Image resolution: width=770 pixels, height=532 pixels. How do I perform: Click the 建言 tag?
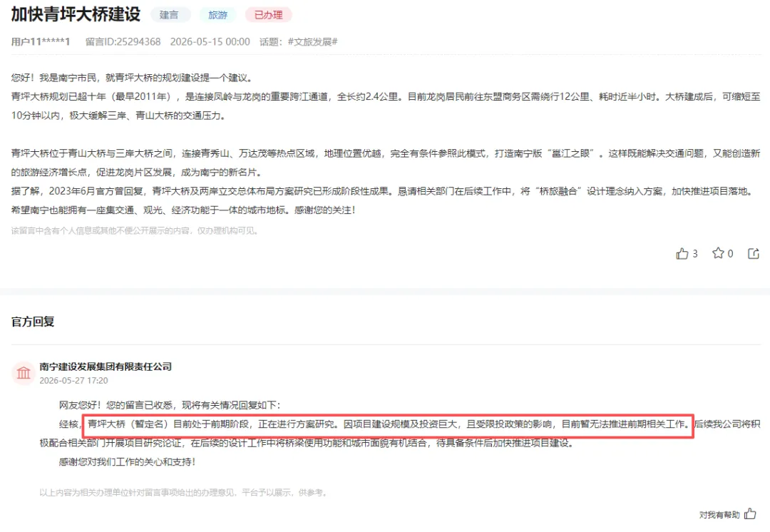170,15
